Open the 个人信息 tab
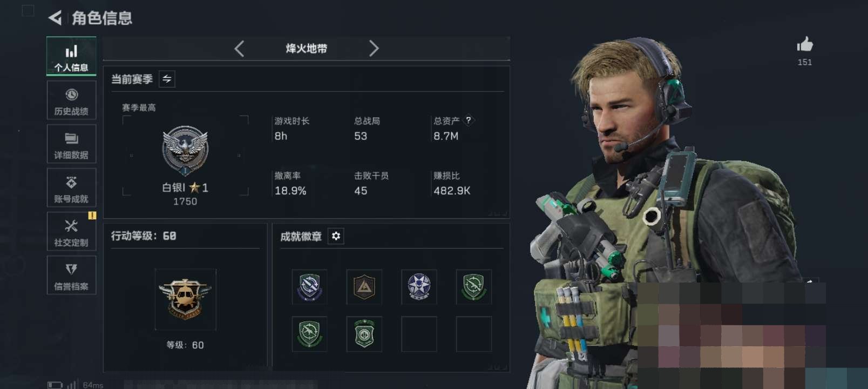Screen dimensions: 868x389 pyautogui.click(x=71, y=56)
